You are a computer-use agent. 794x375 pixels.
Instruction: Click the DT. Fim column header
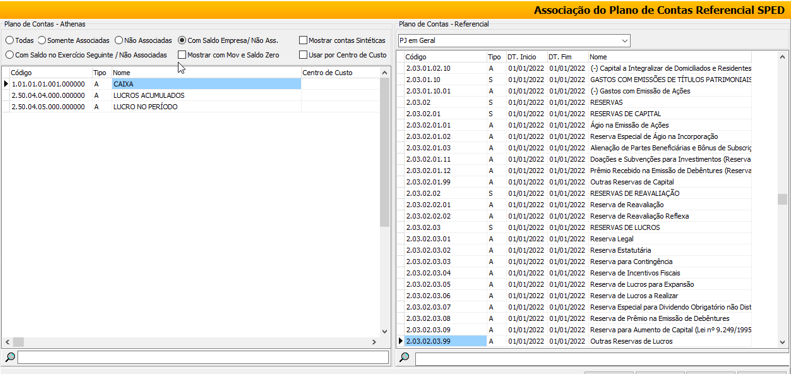pos(567,57)
